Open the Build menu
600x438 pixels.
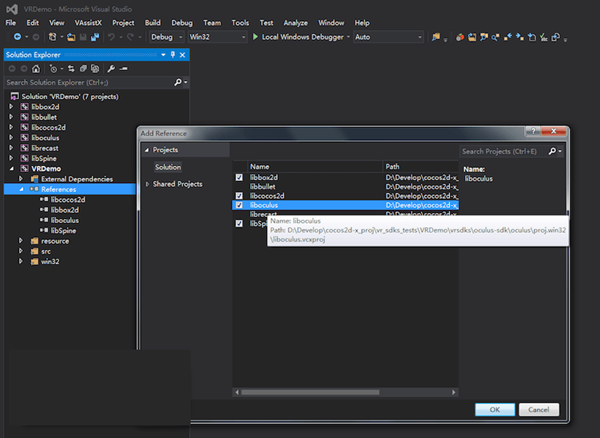(x=152, y=21)
